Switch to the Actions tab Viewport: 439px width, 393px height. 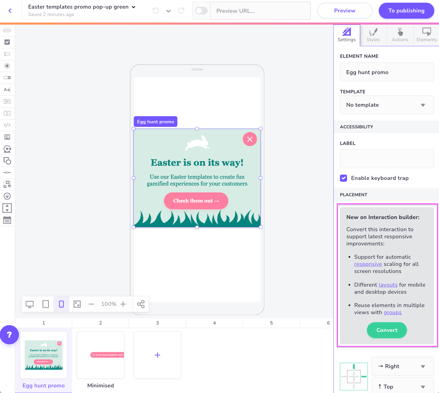coord(400,35)
